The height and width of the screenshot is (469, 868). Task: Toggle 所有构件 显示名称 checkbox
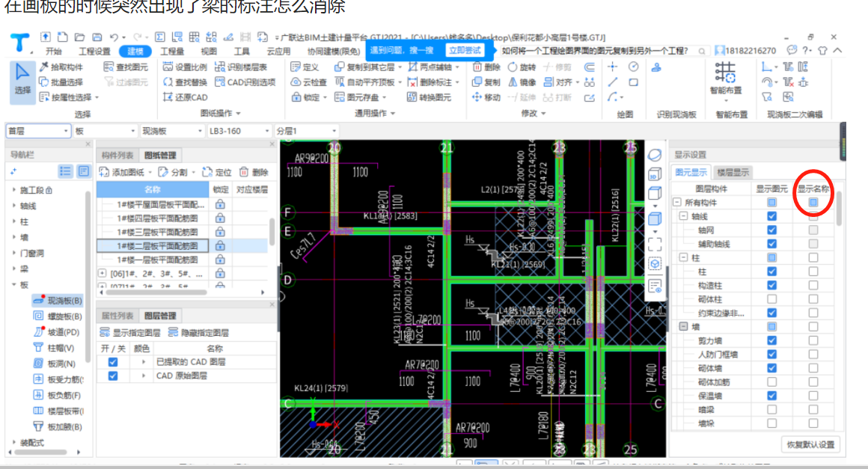click(813, 203)
